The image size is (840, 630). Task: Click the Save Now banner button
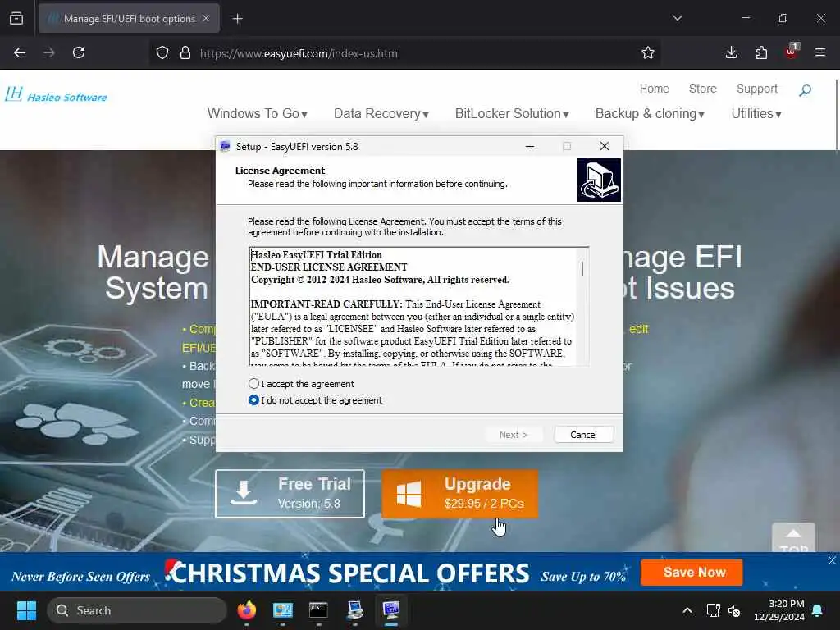coord(692,572)
